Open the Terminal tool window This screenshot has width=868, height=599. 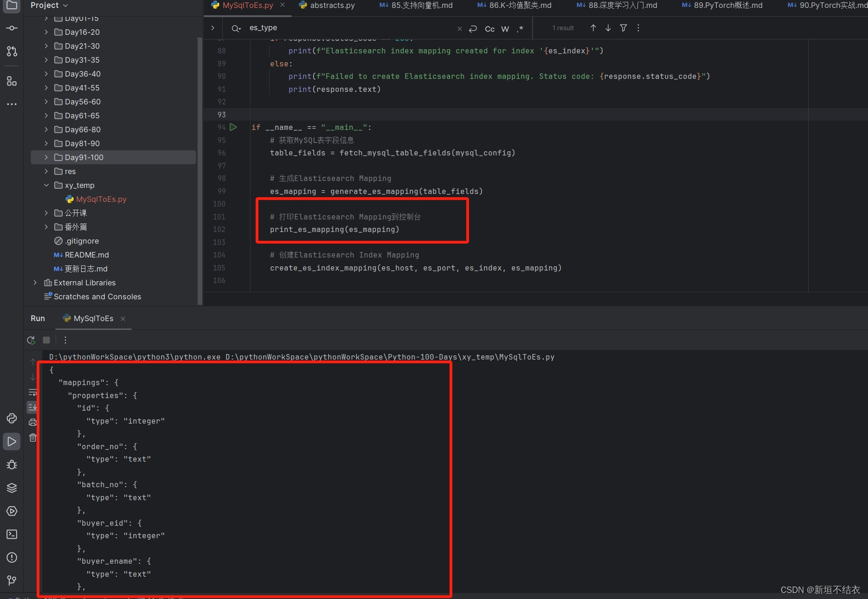pos(12,534)
